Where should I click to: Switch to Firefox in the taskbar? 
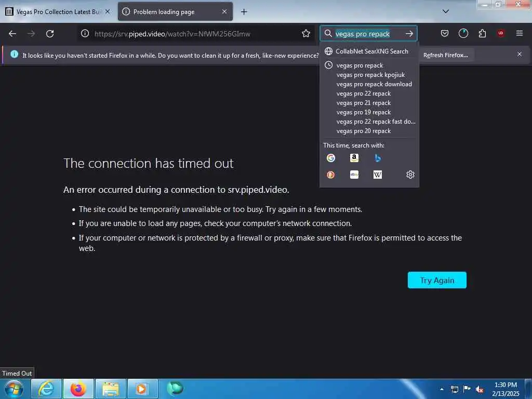click(x=78, y=389)
